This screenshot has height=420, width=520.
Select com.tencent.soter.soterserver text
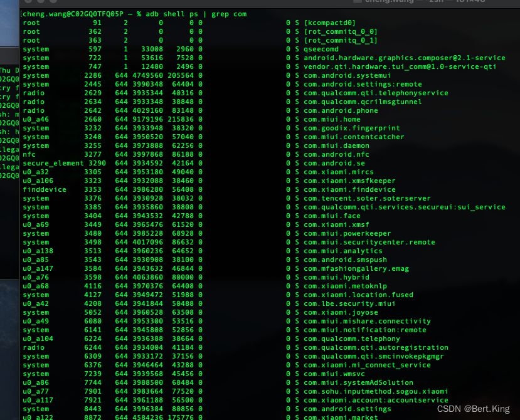(x=367, y=199)
